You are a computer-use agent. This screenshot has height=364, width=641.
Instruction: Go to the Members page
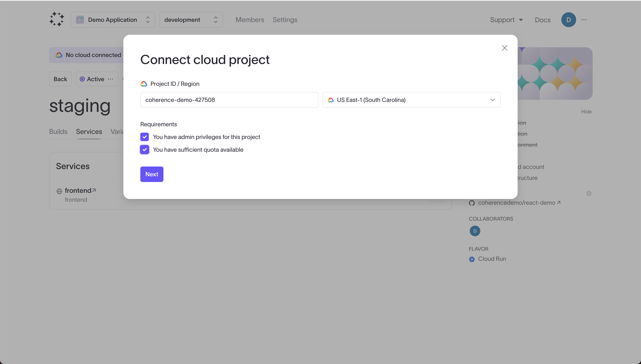click(250, 20)
